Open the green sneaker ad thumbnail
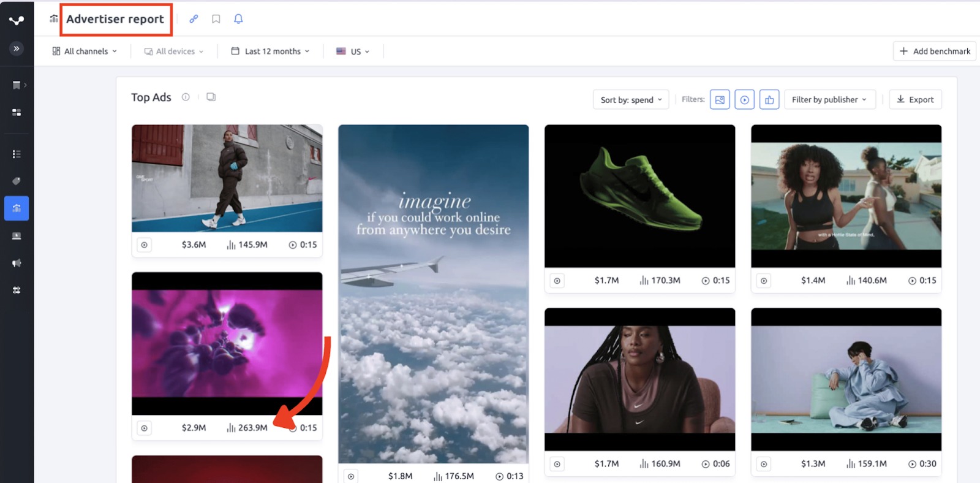The width and height of the screenshot is (980, 483). point(639,196)
